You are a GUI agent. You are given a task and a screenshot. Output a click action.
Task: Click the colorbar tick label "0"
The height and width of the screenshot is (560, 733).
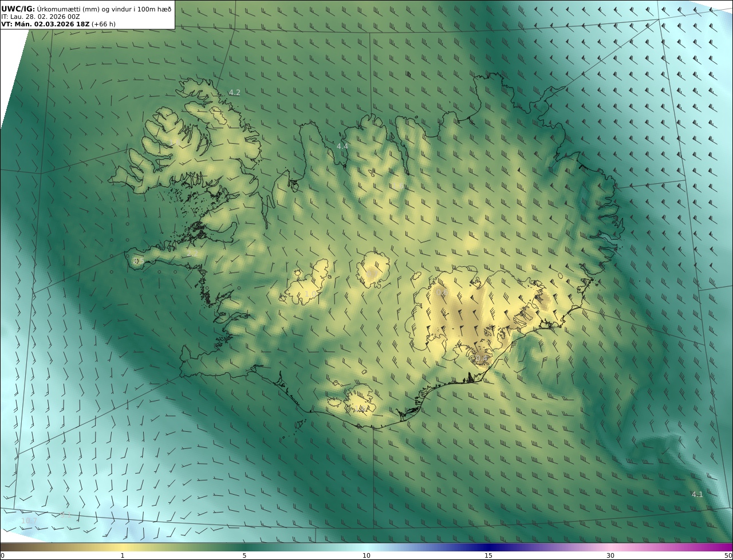pyautogui.click(x=2, y=555)
